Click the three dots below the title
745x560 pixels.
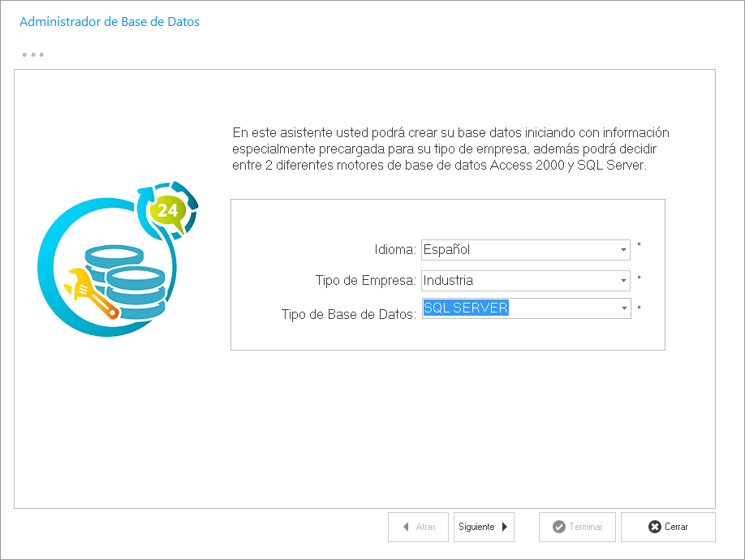32,55
